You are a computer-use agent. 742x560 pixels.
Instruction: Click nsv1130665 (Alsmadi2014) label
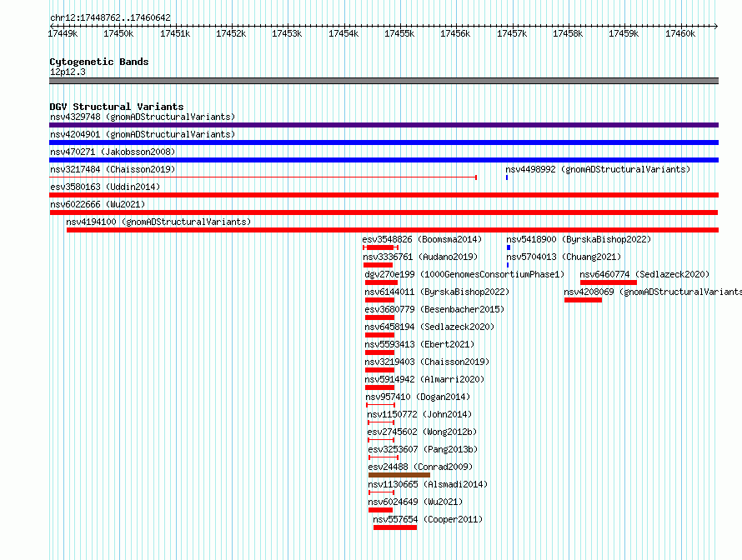(428, 484)
